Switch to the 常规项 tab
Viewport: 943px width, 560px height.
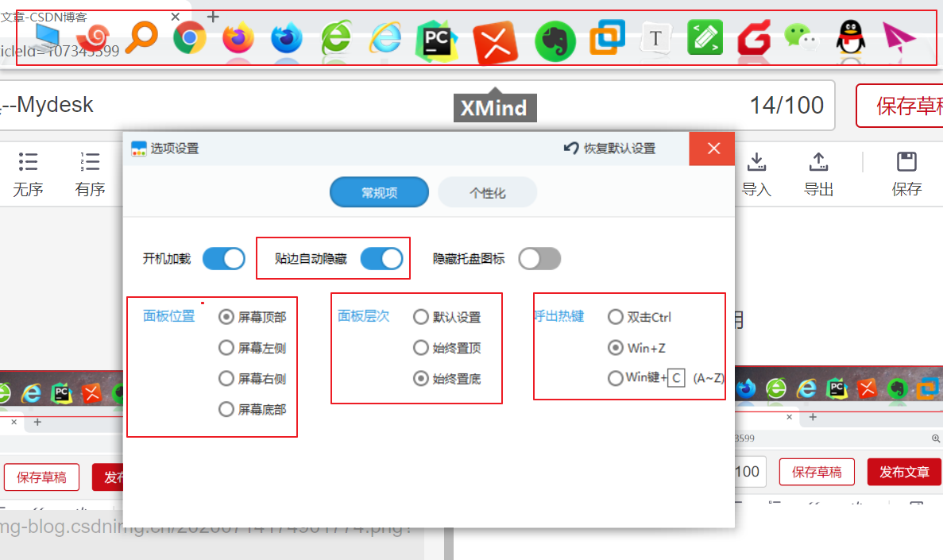pos(379,192)
